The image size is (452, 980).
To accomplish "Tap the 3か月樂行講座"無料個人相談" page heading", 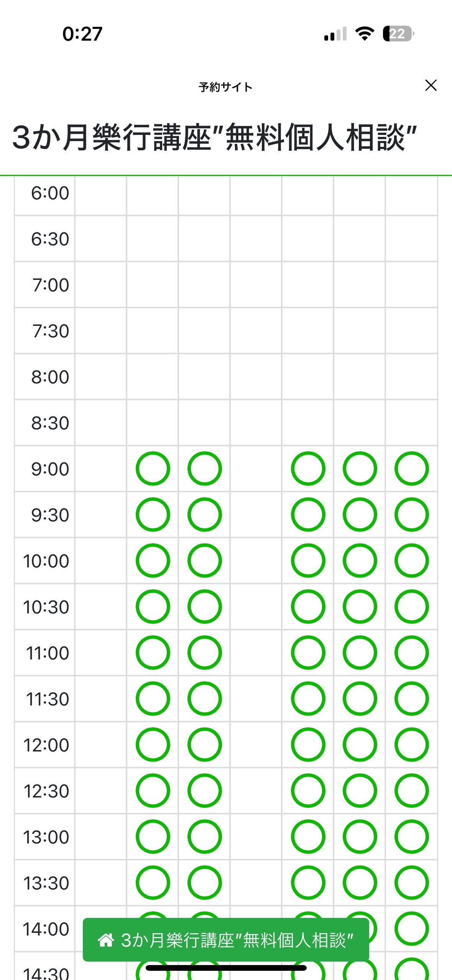I will coord(215,137).
